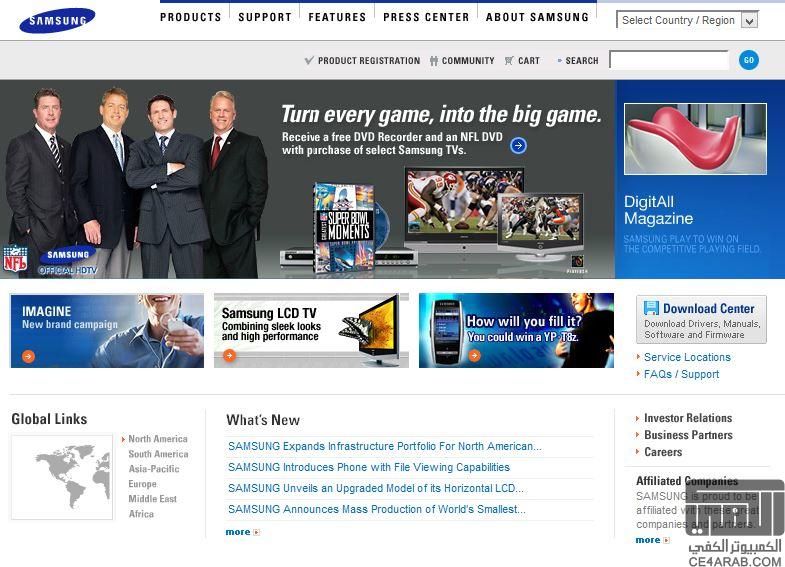Open news: Announces Mass Production of World's Smallest

376,509
